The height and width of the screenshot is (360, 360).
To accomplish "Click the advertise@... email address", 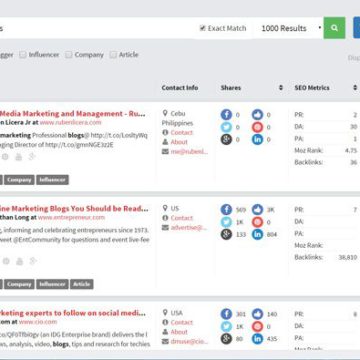I will point(189,228).
